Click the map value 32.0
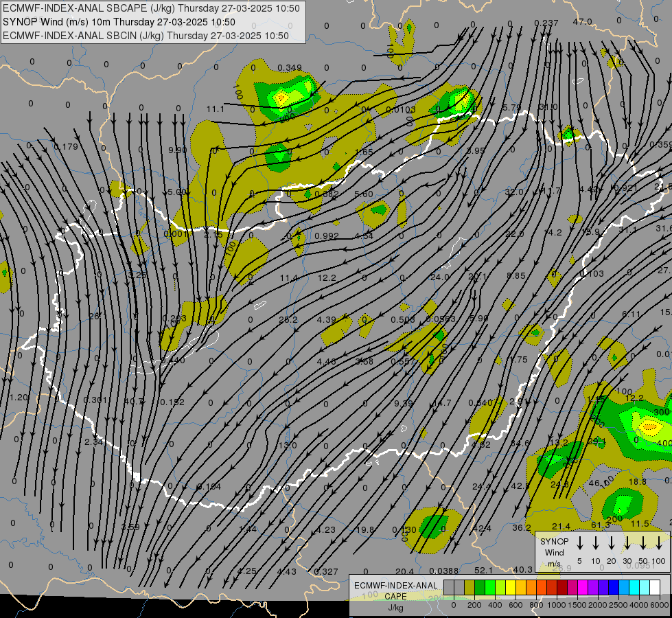Viewport: 672px width, 618px height. (514, 192)
